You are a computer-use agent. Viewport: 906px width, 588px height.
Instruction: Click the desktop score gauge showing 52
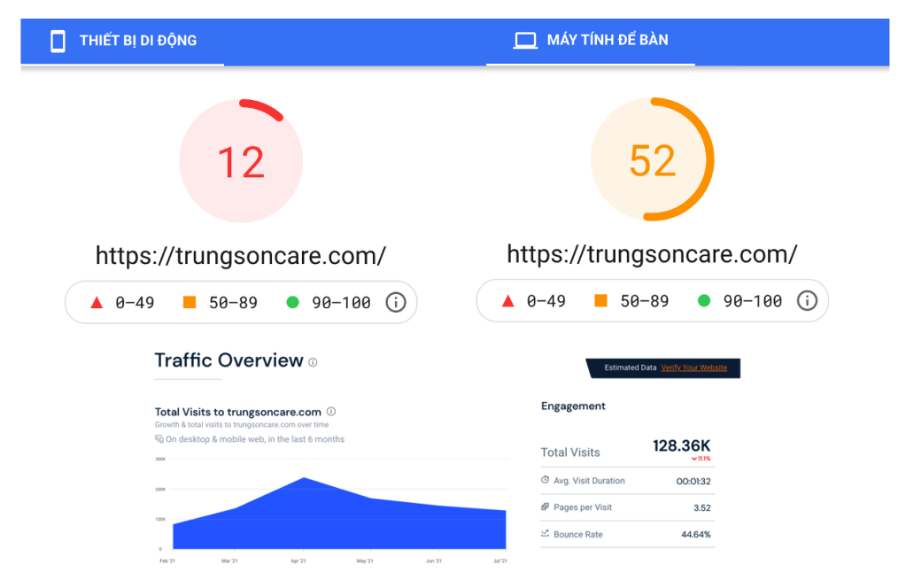coord(652,159)
